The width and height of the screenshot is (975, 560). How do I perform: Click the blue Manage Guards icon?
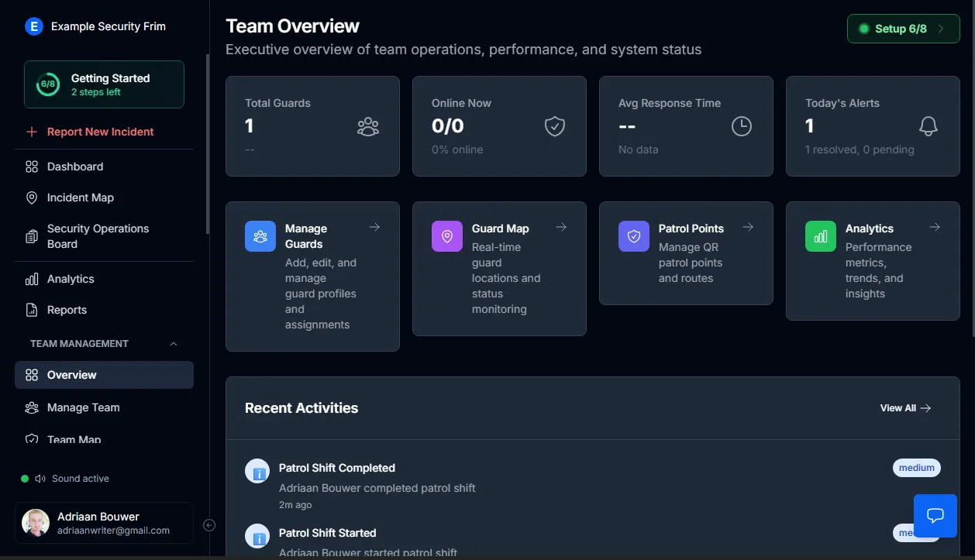[x=260, y=236]
